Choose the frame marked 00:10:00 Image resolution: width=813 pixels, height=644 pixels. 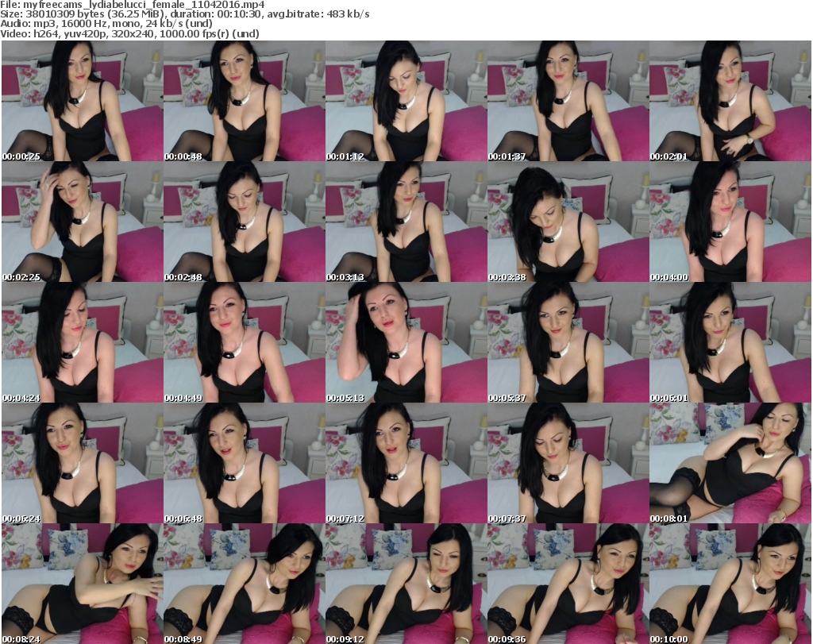tap(730, 584)
